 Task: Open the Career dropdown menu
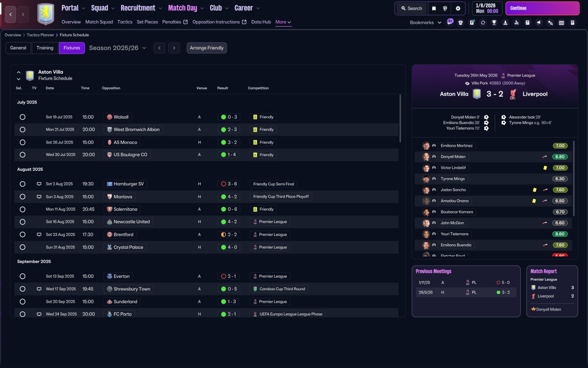point(247,8)
